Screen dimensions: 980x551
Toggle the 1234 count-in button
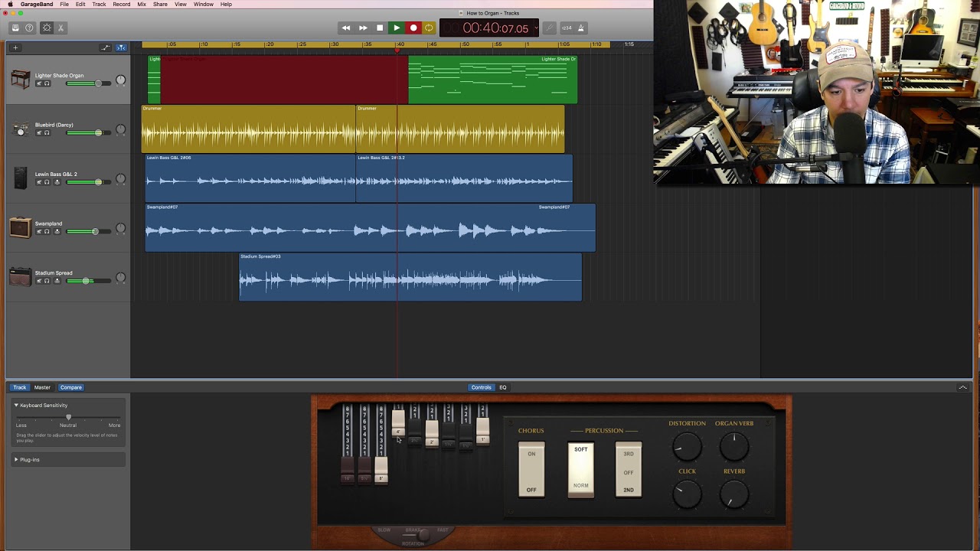tap(567, 28)
